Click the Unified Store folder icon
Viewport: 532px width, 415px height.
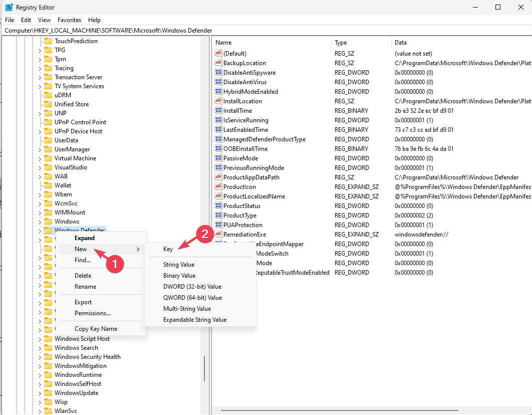coord(48,104)
